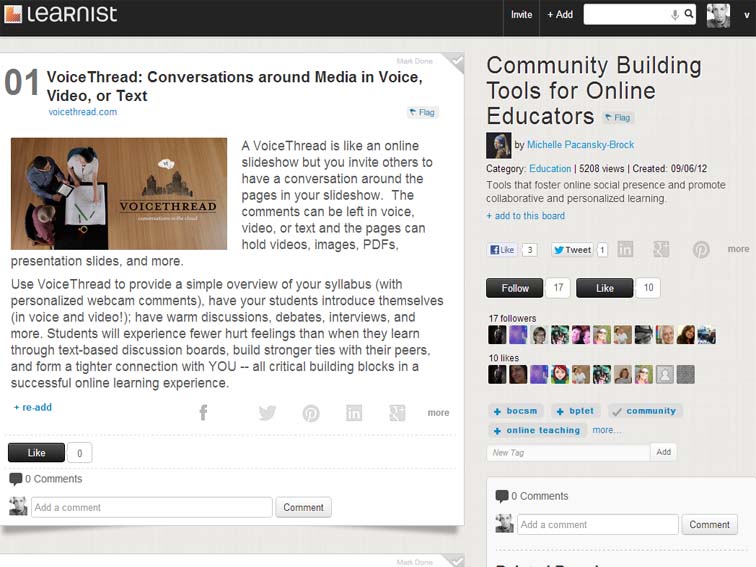This screenshot has width=756, height=567.
Task: Click the board's 0 Comments bubble icon
Action: tap(502, 496)
